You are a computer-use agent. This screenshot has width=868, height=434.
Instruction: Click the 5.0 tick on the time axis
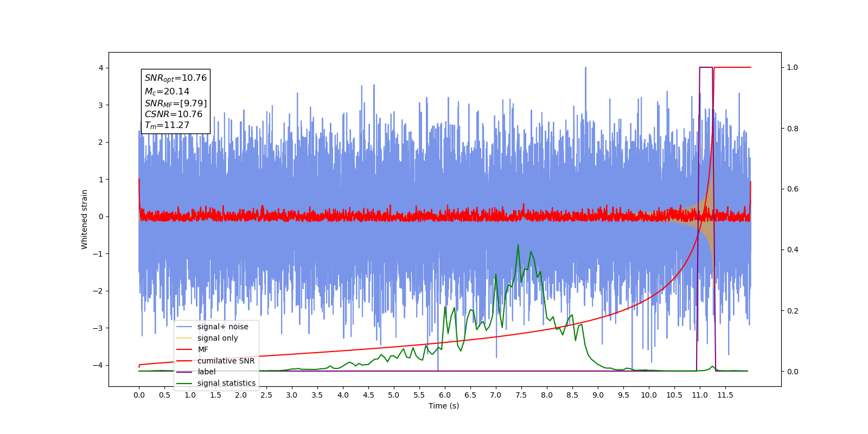pos(394,395)
